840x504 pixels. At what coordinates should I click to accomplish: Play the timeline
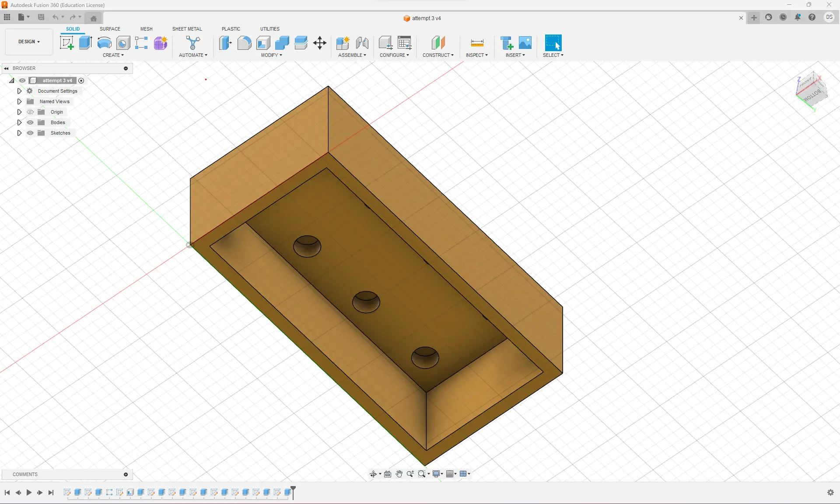point(29,493)
